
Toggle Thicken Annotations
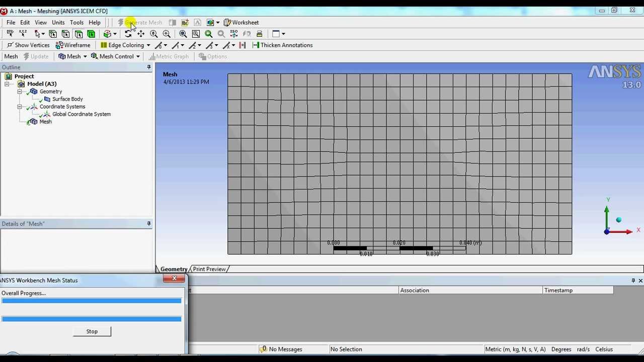click(x=282, y=45)
